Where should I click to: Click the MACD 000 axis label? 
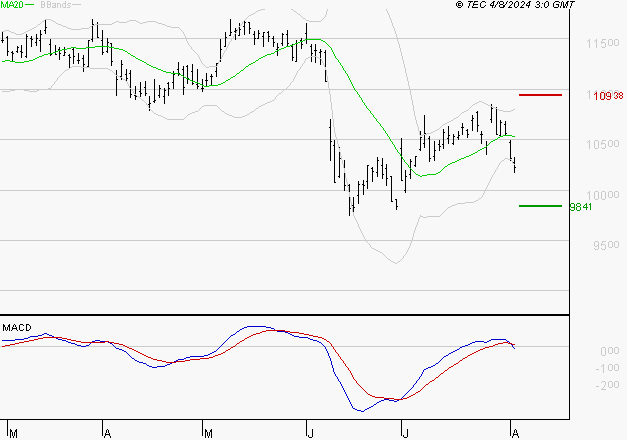pyautogui.click(x=610, y=351)
